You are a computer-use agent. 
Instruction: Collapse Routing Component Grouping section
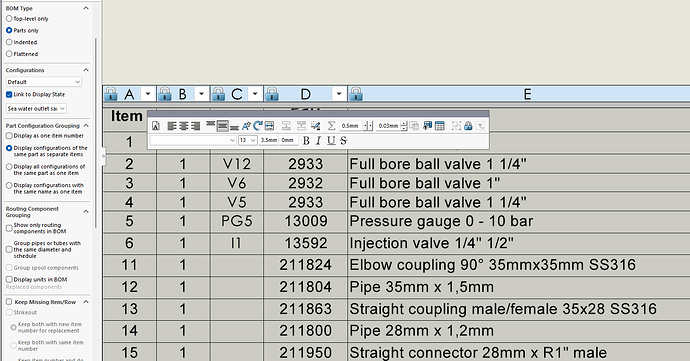click(86, 211)
